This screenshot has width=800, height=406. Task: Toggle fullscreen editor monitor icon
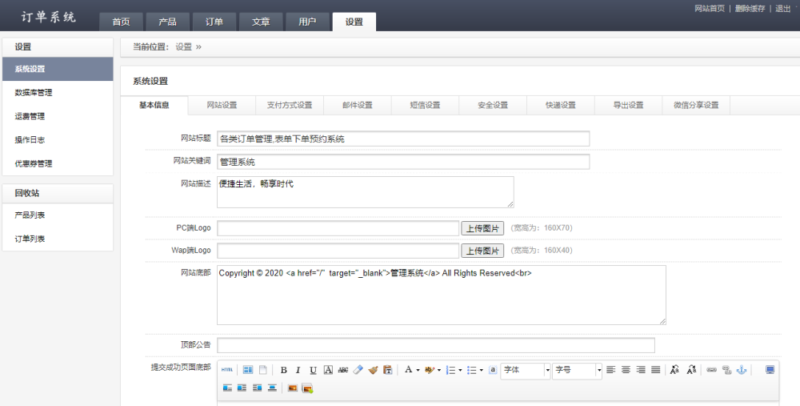point(770,370)
